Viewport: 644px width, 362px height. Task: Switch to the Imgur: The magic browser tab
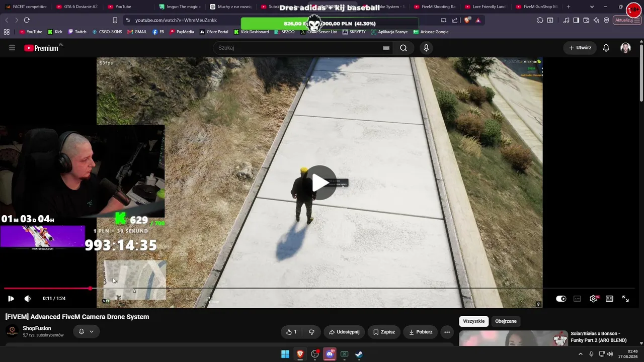(180, 7)
